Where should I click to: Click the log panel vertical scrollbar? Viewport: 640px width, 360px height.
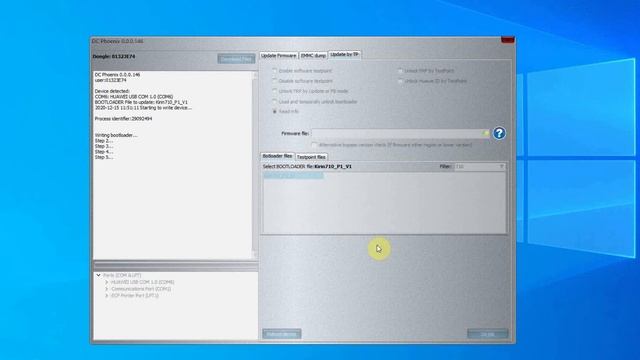[255, 165]
